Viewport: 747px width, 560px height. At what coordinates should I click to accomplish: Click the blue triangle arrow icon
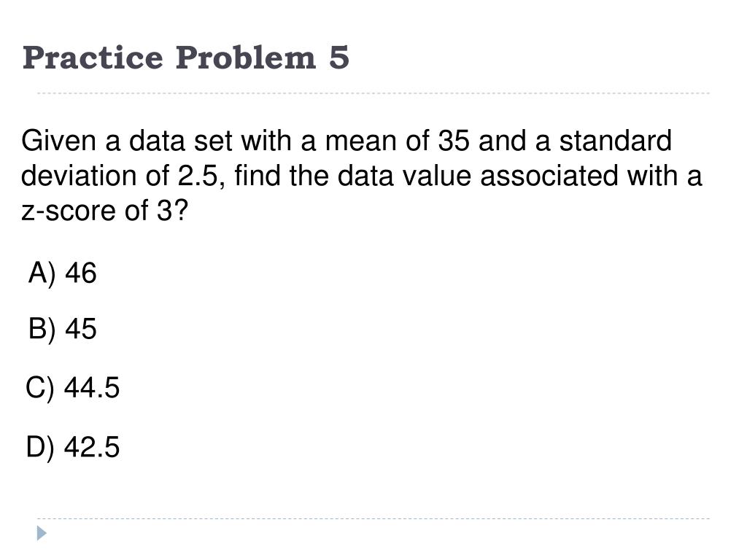[x=42, y=533]
